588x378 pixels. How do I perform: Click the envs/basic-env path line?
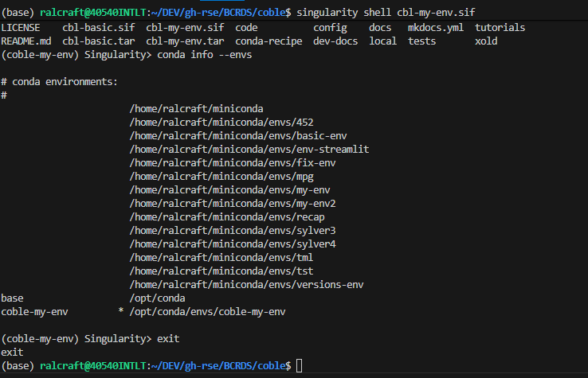point(238,135)
